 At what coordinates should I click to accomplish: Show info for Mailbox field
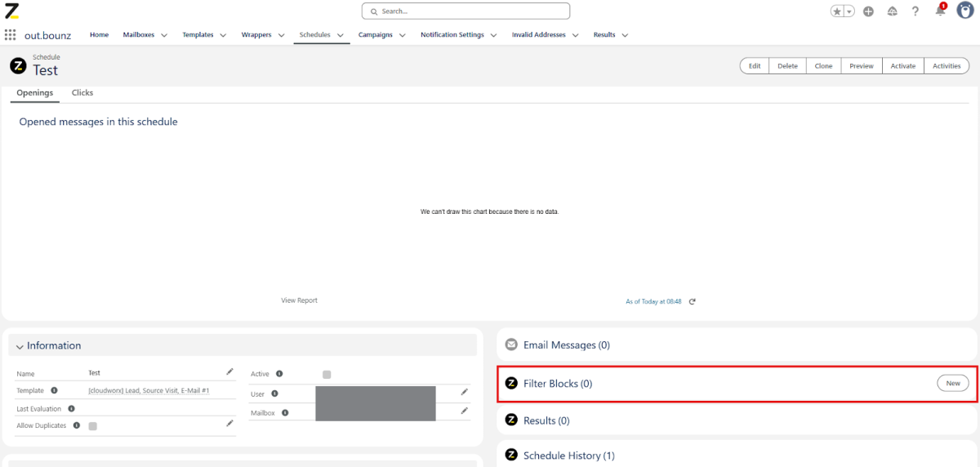click(285, 412)
